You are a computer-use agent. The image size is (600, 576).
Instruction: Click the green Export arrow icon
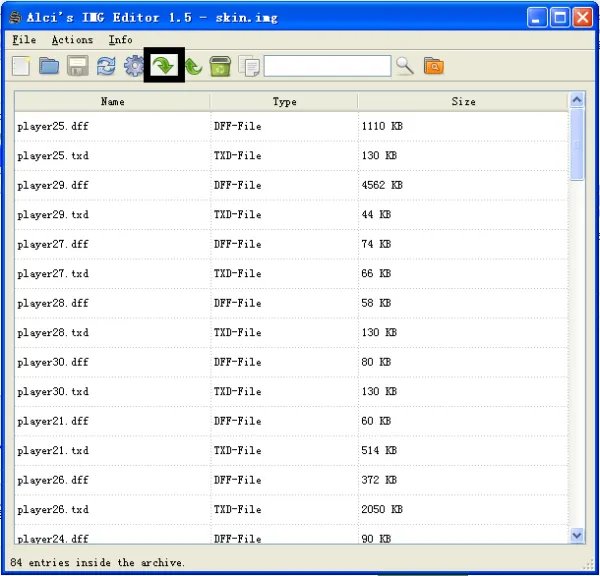[x=193, y=66]
